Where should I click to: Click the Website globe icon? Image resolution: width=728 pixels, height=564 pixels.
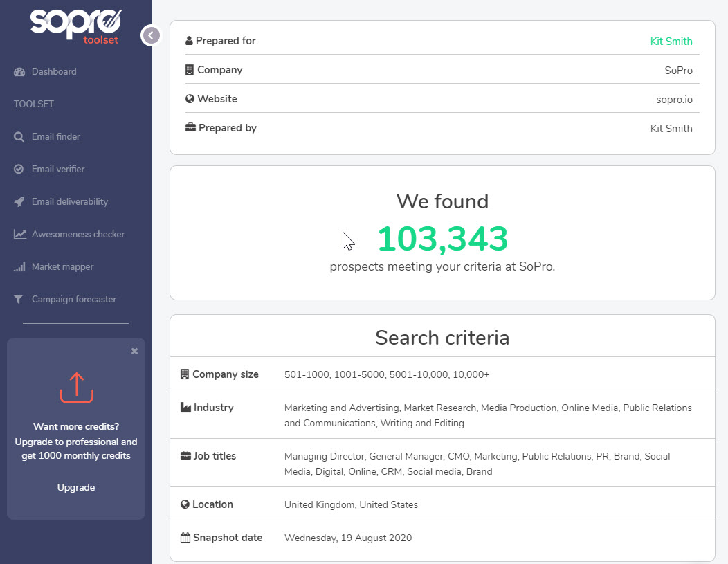(x=190, y=99)
